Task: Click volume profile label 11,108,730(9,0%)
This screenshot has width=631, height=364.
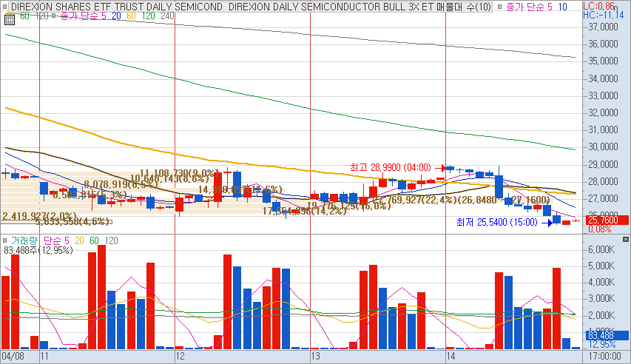Action: (180, 173)
